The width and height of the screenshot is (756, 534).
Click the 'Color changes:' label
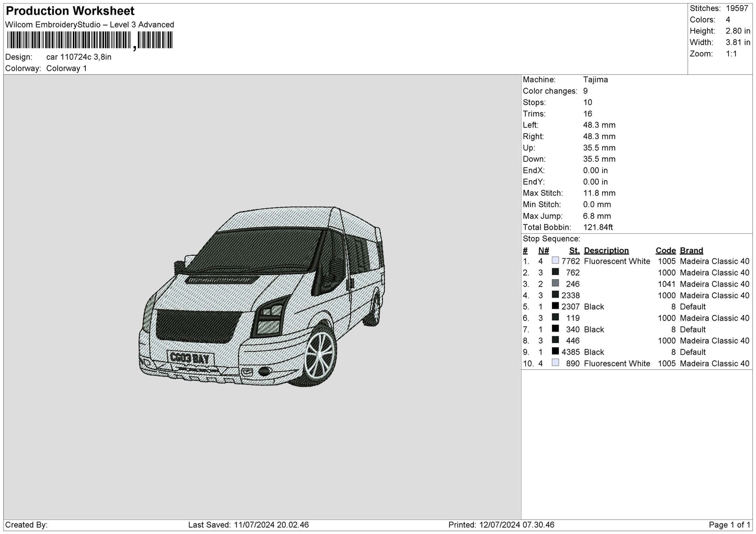coord(550,91)
